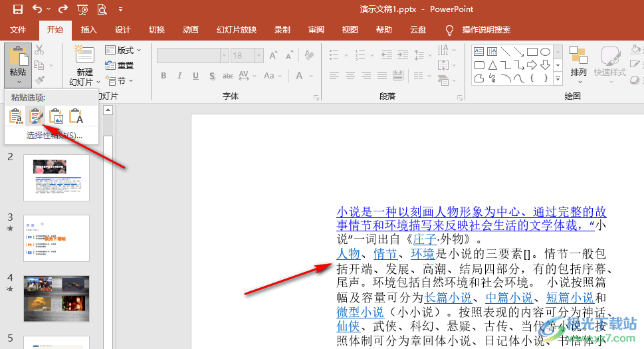Viewport: 644px width, 349px height.
Task: Click the Save icon in the quick access toolbar
Action: point(18,9)
